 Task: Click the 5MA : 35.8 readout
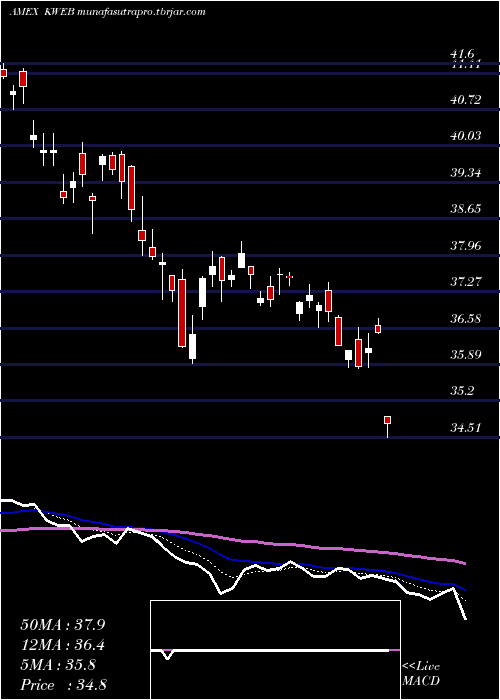pyautogui.click(x=58, y=665)
